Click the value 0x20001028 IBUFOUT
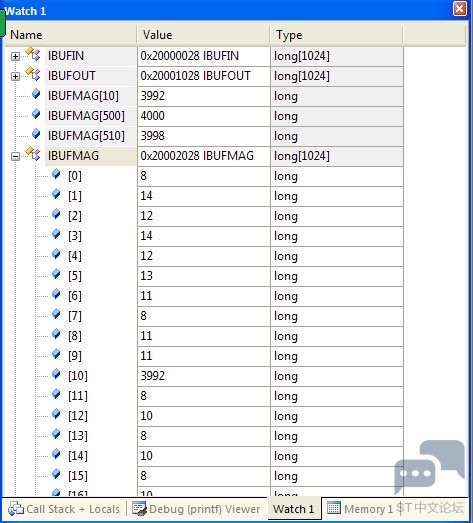 point(195,76)
